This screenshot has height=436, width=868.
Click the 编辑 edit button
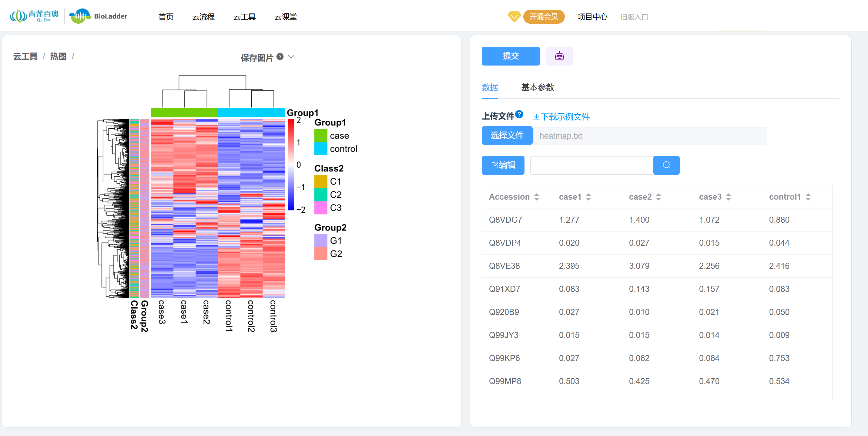click(x=503, y=165)
